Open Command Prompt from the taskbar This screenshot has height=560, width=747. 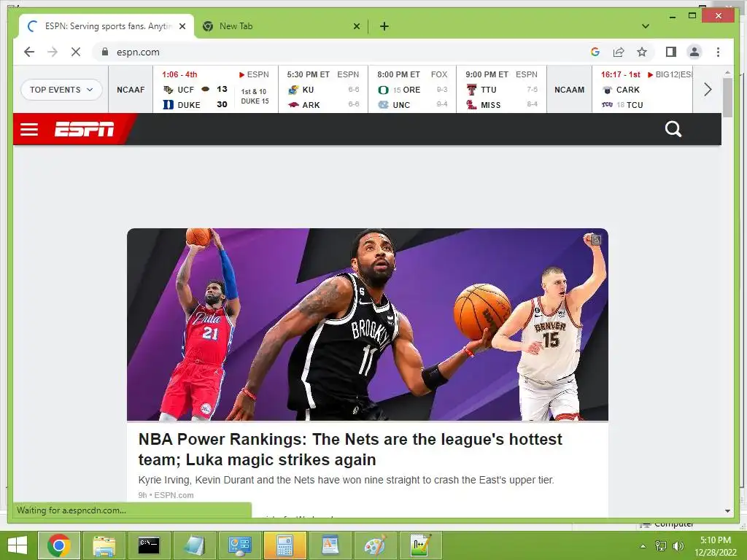pyautogui.click(x=149, y=545)
